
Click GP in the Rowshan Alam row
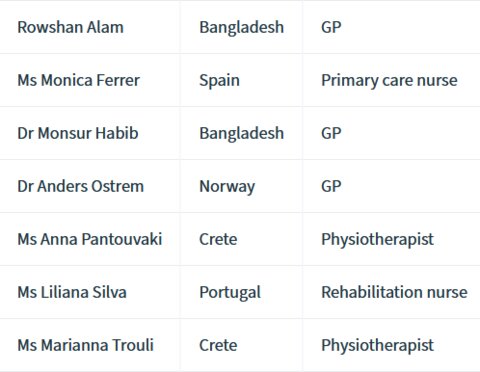pyautogui.click(x=331, y=27)
